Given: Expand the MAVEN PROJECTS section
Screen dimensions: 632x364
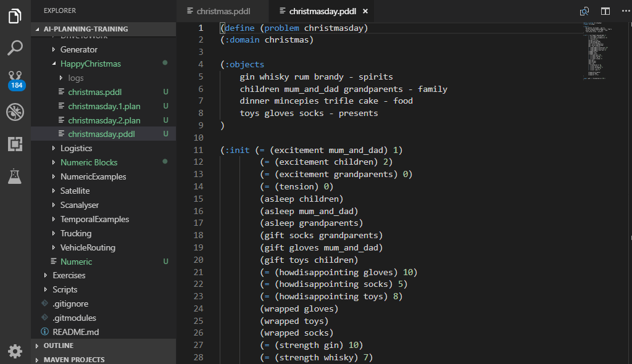Looking at the screenshot, I should [103, 359].
